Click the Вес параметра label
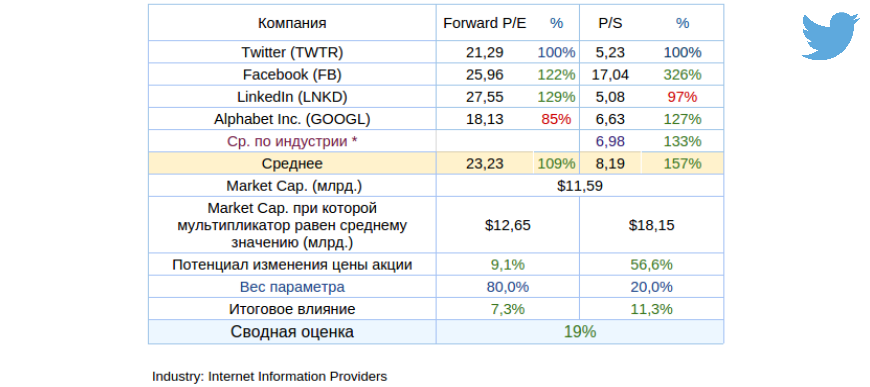This screenshot has width=870, height=387. pyautogui.click(x=292, y=287)
